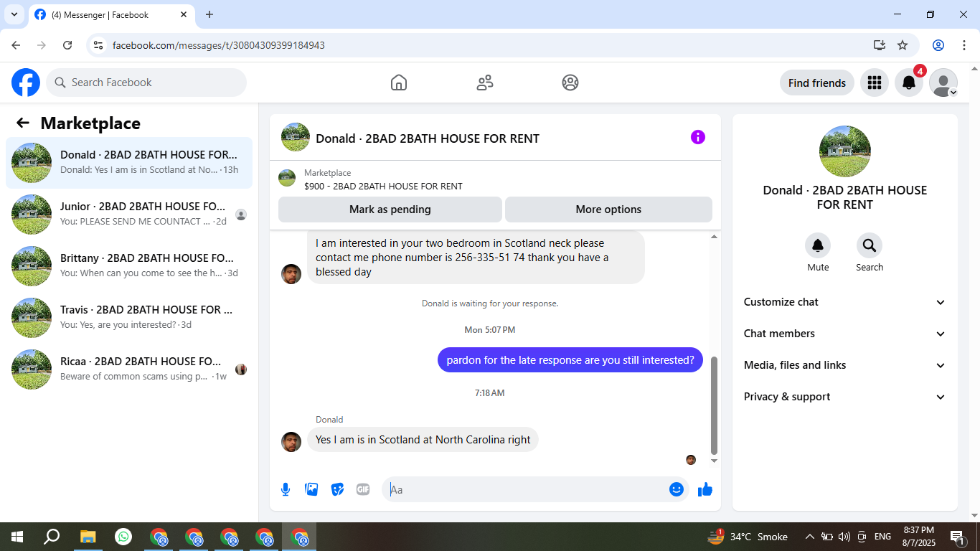Open Windows taskbar search
Screen dimensions: 980x551
[x=52, y=537]
